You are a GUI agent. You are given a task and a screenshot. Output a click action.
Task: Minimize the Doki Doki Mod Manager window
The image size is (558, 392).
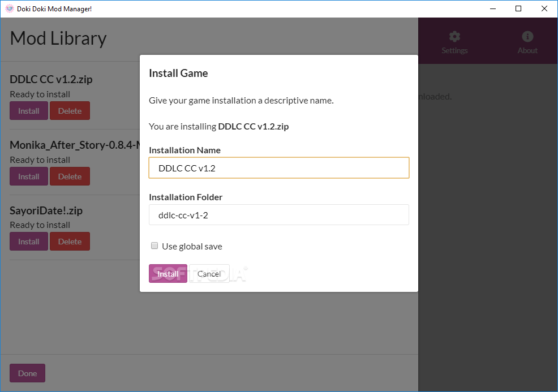[493, 8]
